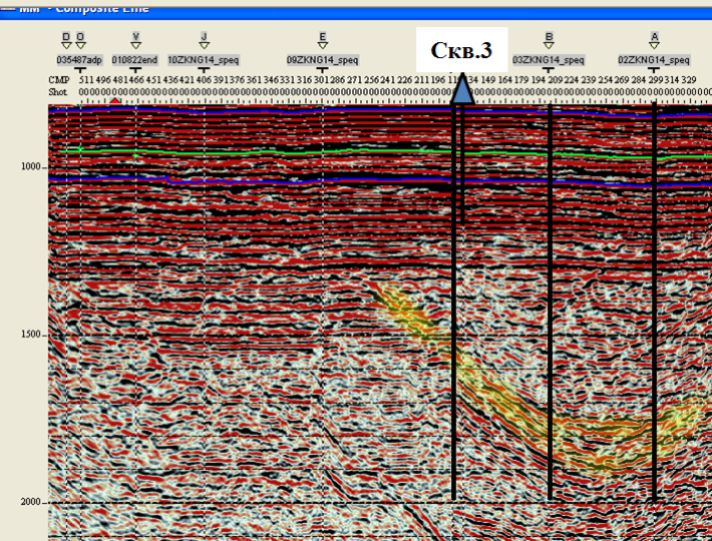Select the J line intersection marker

tap(204, 45)
